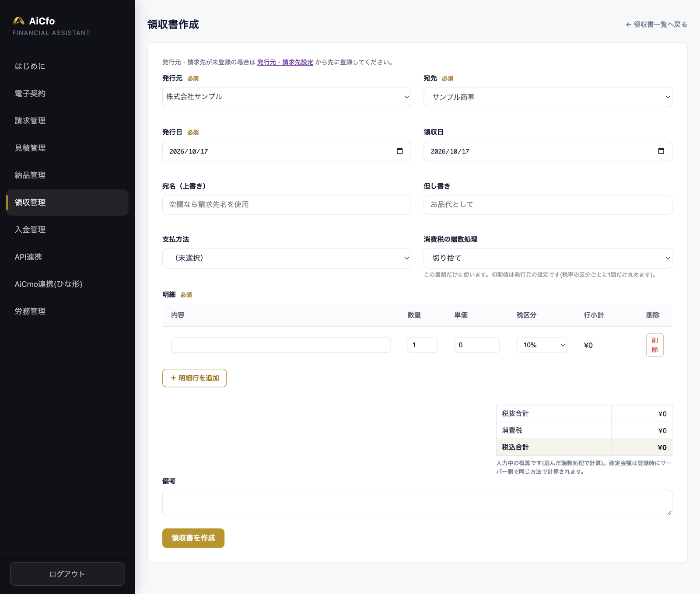Click the 領収書を作成 submit button
Screen dimensions: 700x594
(x=193, y=538)
